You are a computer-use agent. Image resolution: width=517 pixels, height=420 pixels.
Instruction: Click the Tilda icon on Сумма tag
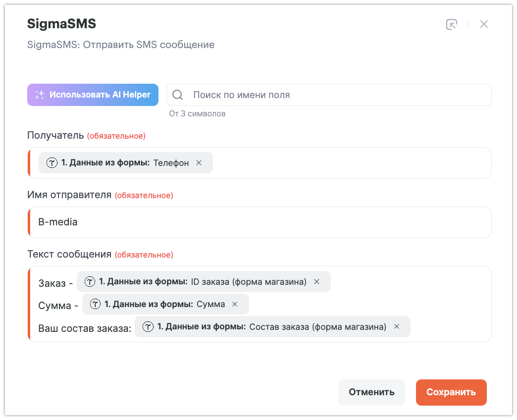point(95,305)
